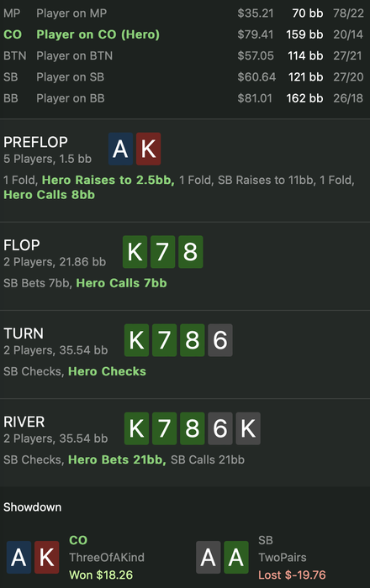Click the green Ace card in SB showdown
Viewport: 370px width, 588px height.
point(236,557)
